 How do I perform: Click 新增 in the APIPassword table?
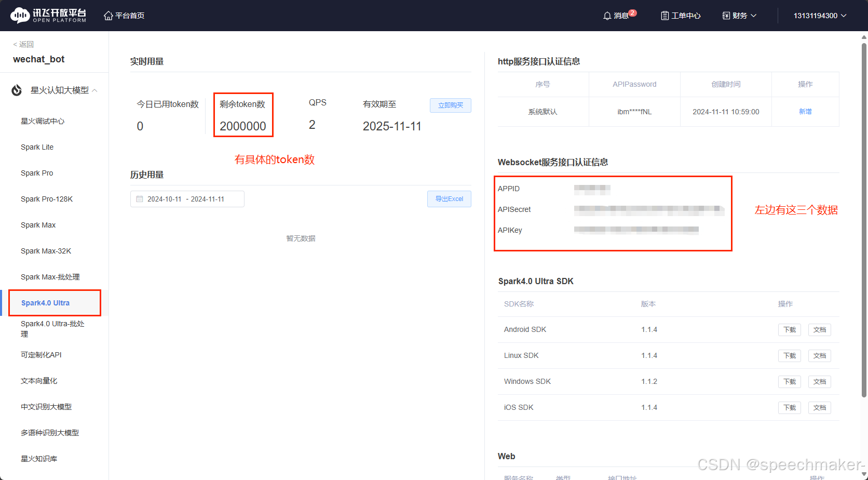pyautogui.click(x=805, y=112)
